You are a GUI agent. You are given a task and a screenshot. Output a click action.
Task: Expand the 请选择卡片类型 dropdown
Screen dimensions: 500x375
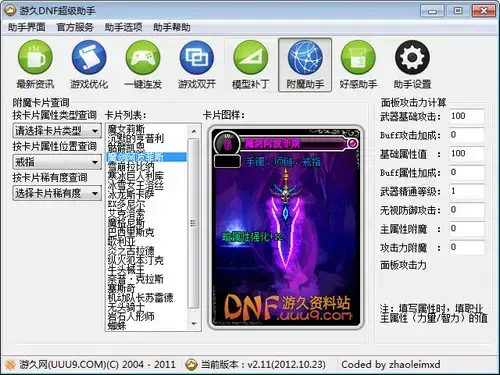tap(57, 131)
